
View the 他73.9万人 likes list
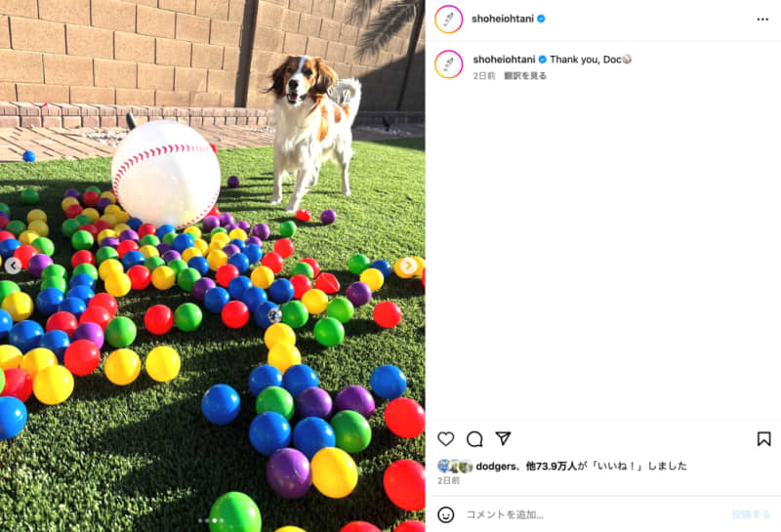pos(551,467)
